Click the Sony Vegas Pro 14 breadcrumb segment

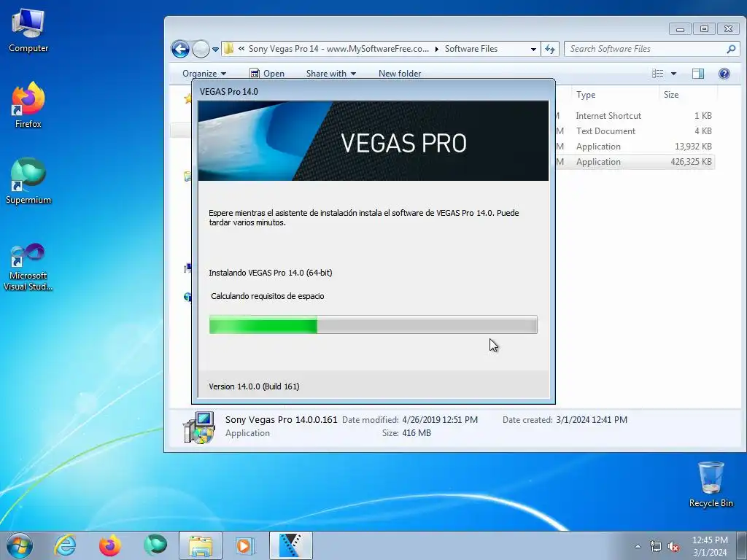point(338,49)
